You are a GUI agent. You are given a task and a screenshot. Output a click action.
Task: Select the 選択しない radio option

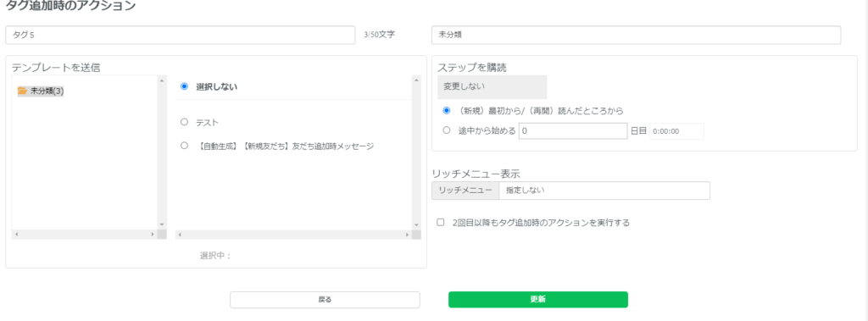pos(184,86)
